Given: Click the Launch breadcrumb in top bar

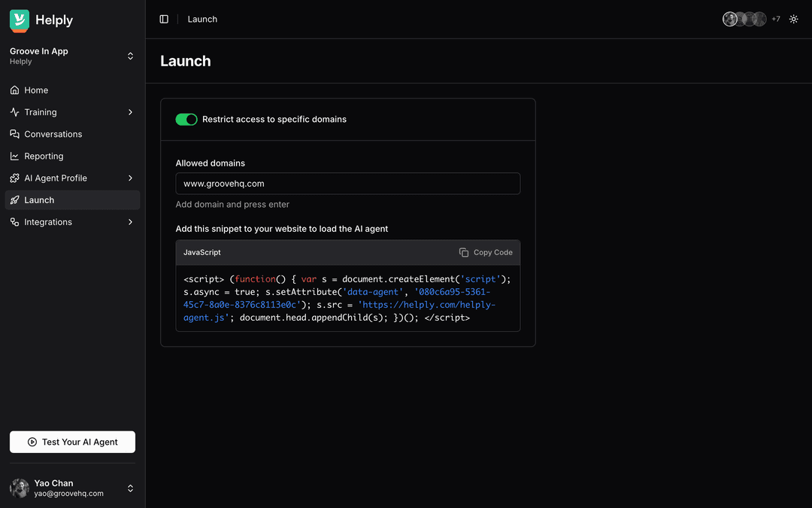Looking at the screenshot, I should tap(202, 19).
